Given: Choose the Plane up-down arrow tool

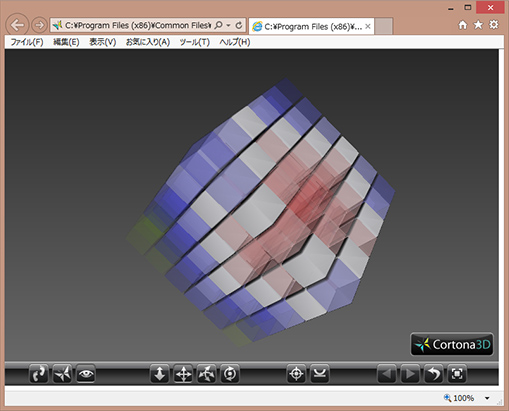Looking at the screenshot, I should pos(160,374).
